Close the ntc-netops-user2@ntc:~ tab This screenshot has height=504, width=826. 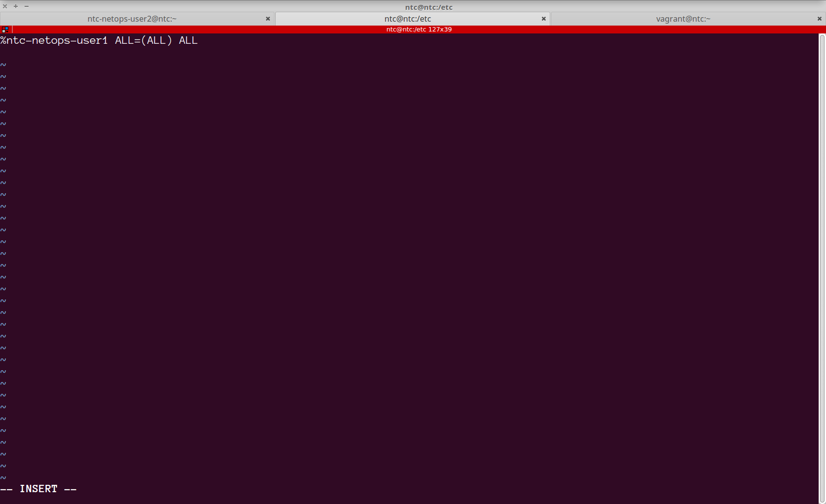(x=268, y=19)
